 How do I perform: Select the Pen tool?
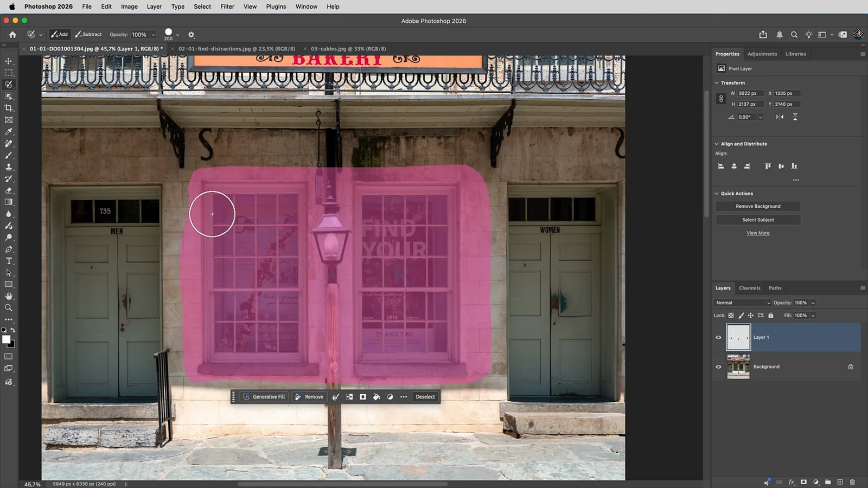[x=9, y=249]
